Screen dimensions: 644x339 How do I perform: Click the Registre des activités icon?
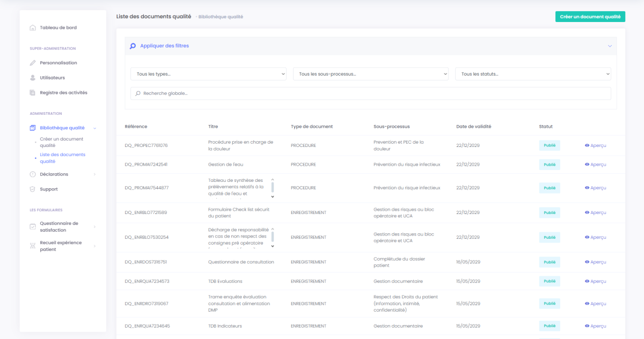click(x=33, y=93)
